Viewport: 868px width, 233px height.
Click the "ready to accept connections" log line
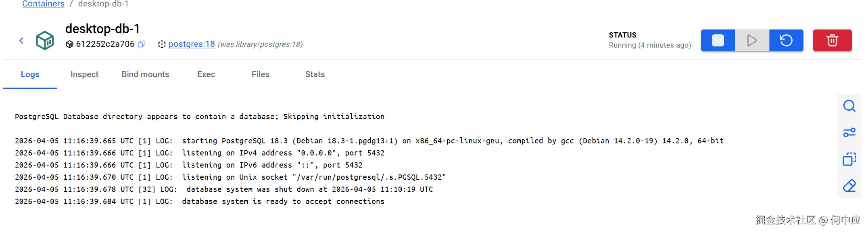[282, 202]
